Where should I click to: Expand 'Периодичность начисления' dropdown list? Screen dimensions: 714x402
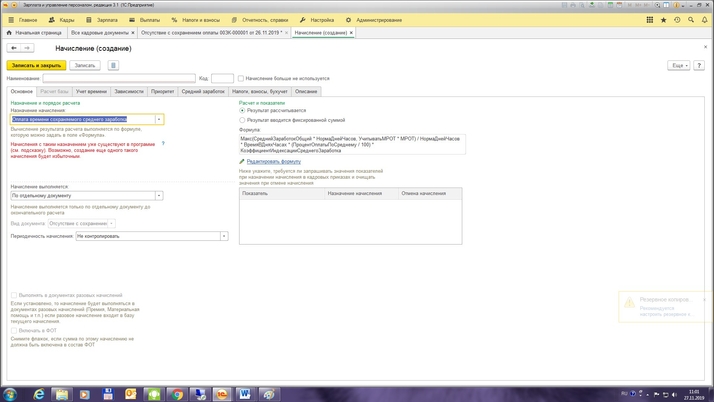224,237
